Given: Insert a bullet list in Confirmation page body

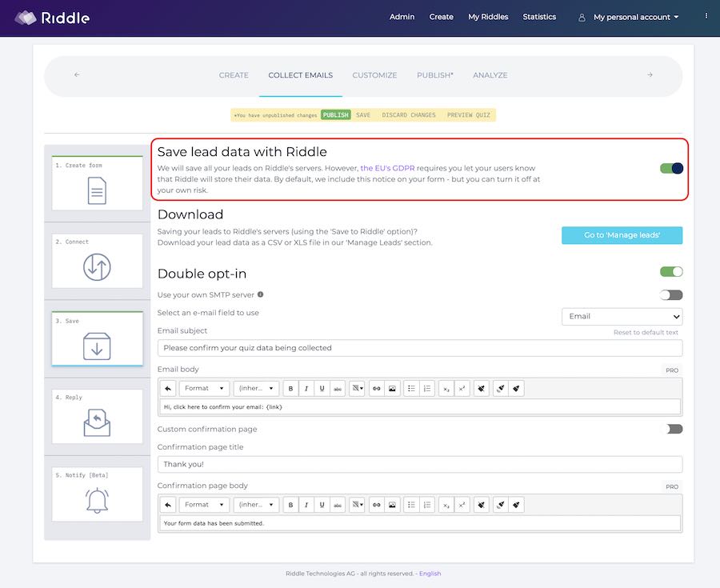Looking at the screenshot, I should pyautogui.click(x=411, y=505).
